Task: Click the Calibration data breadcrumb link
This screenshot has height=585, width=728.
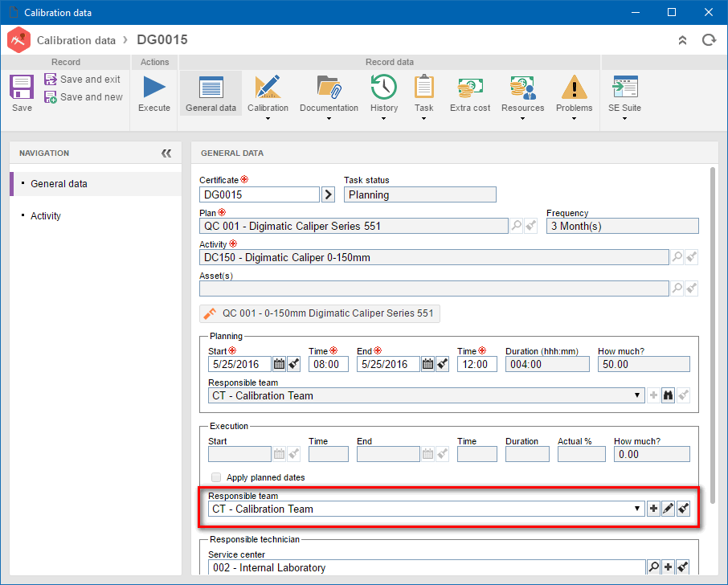Action: pyautogui.click(x=76, y=40)
